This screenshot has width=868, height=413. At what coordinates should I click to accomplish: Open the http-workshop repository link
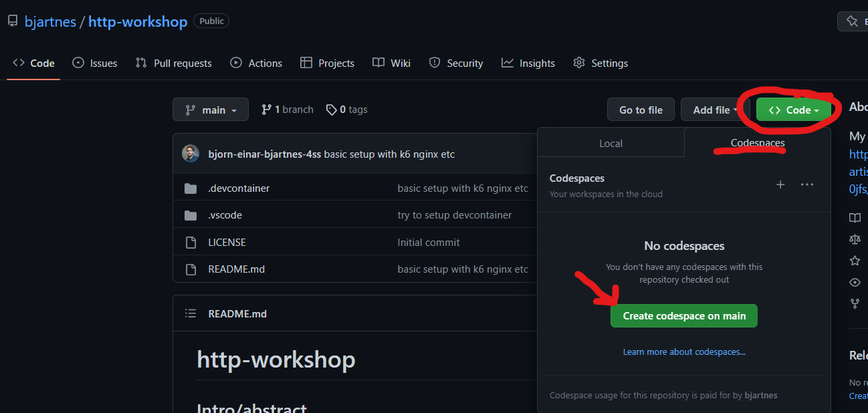coord(138,21)
